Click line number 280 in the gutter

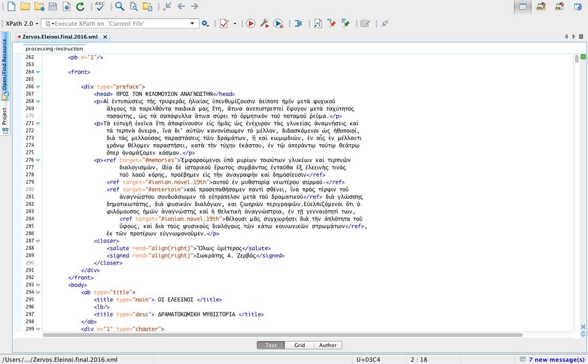pos(30,189)
